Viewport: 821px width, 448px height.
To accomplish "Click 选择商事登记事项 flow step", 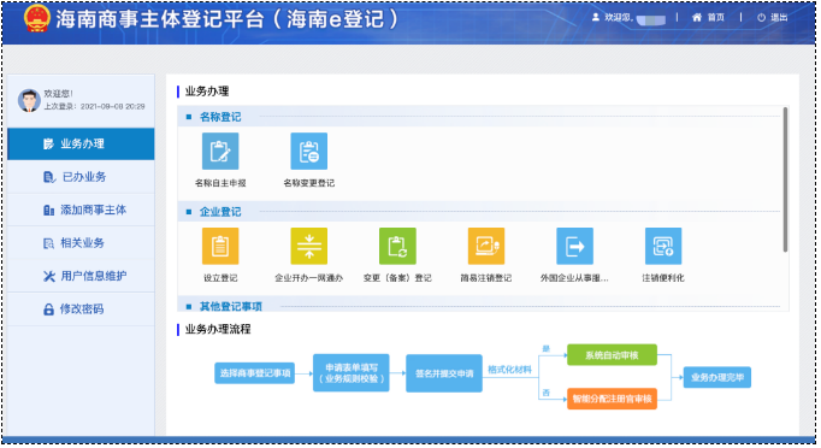I will 254,373.
